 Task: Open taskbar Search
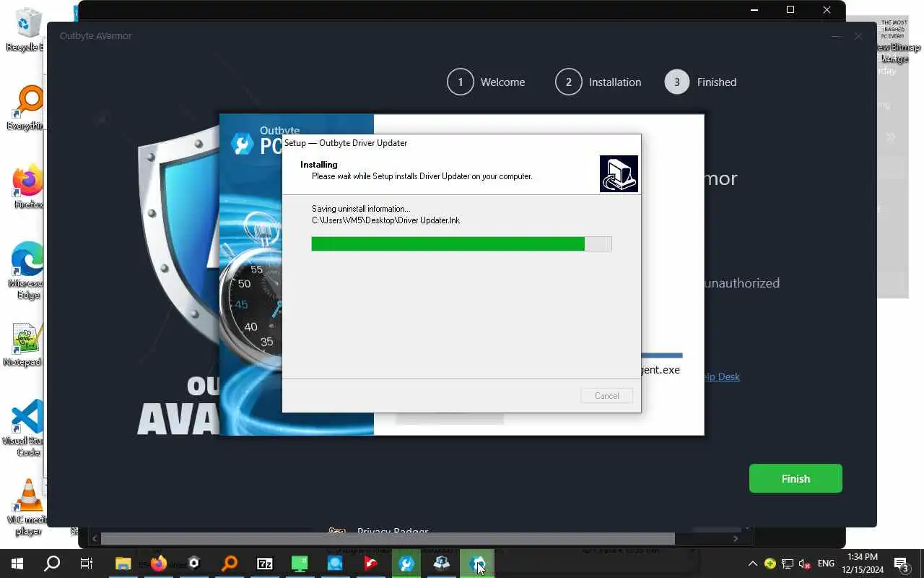tap(52, 564)
